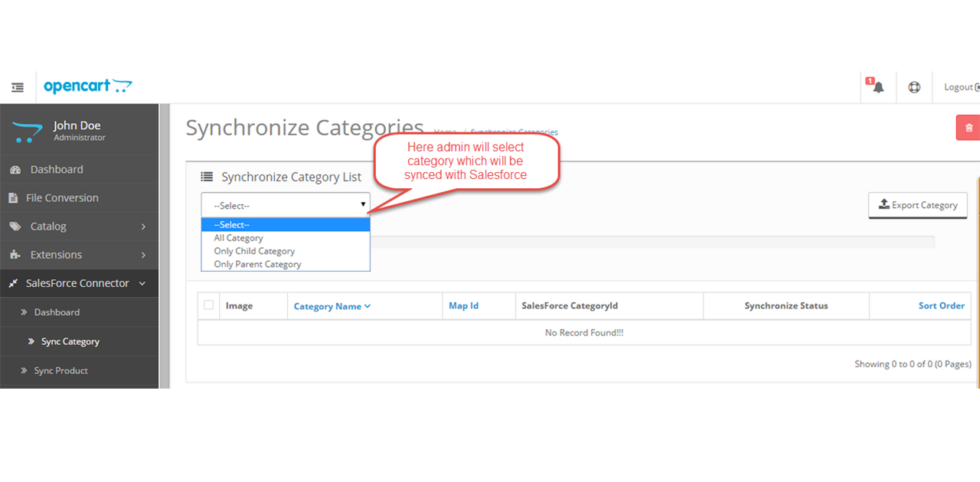
Task: Choose All Category from dropdown list
Action: (238, 238)
